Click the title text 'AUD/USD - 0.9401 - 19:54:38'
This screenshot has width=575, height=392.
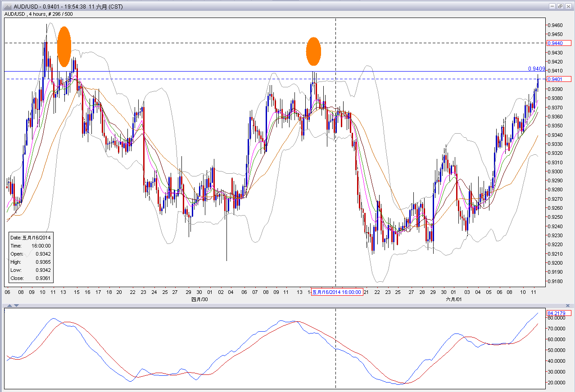tap(50, 7)
